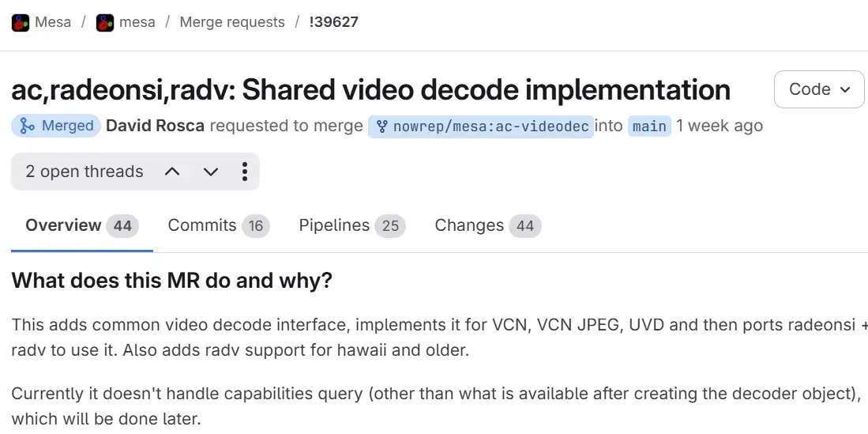Open the mesa project breadcrumb link
Screen dimensions: 868x434
(137, 22)
